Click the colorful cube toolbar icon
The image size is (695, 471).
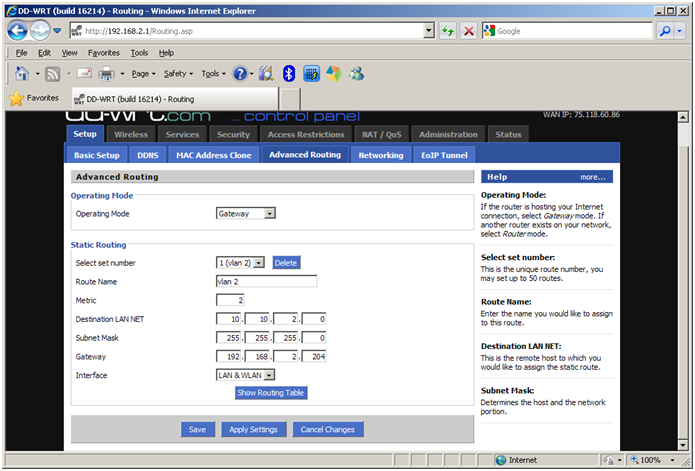point(334,74)
